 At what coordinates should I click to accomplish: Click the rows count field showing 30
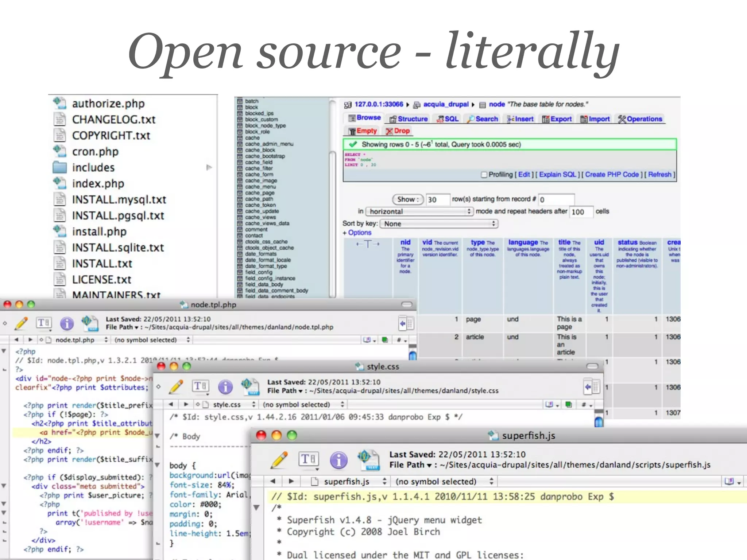point(438,200)
